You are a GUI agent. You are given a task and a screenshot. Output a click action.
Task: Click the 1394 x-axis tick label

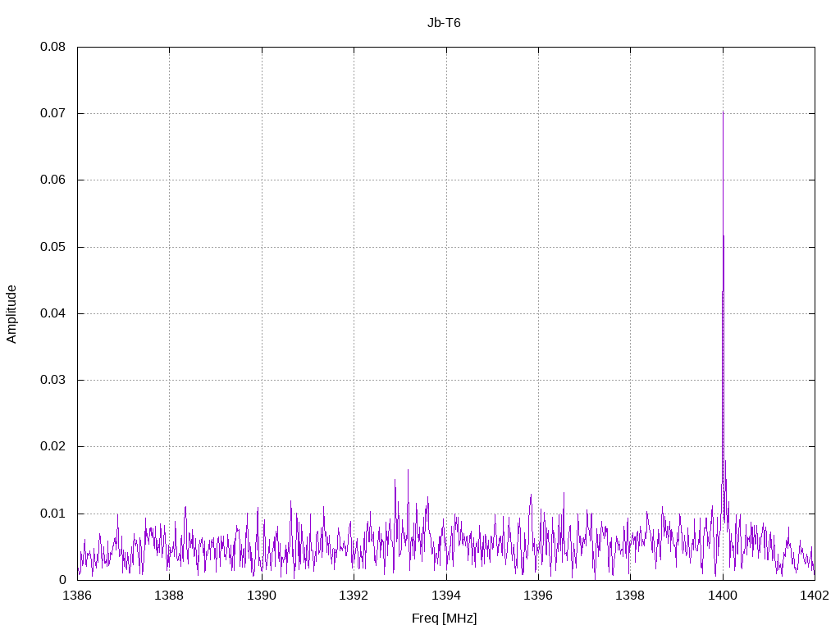pyautogui.click(x=446, y=596)
